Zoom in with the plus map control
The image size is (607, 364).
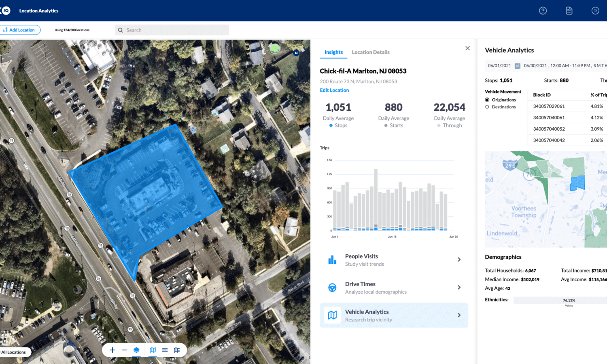(x=112, y=350)
